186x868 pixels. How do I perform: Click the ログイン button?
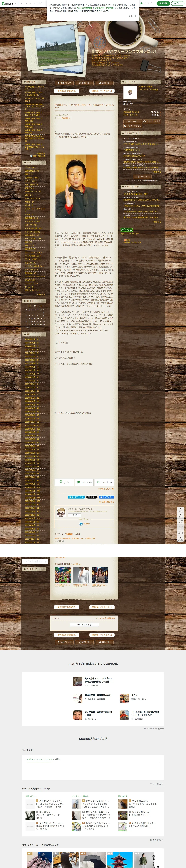178,3
